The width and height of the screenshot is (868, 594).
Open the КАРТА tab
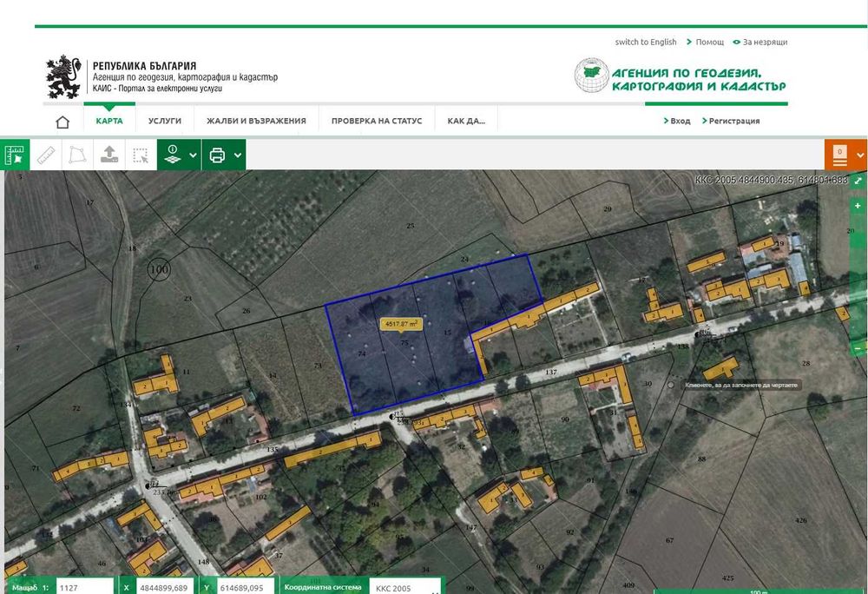pos(109,121)
